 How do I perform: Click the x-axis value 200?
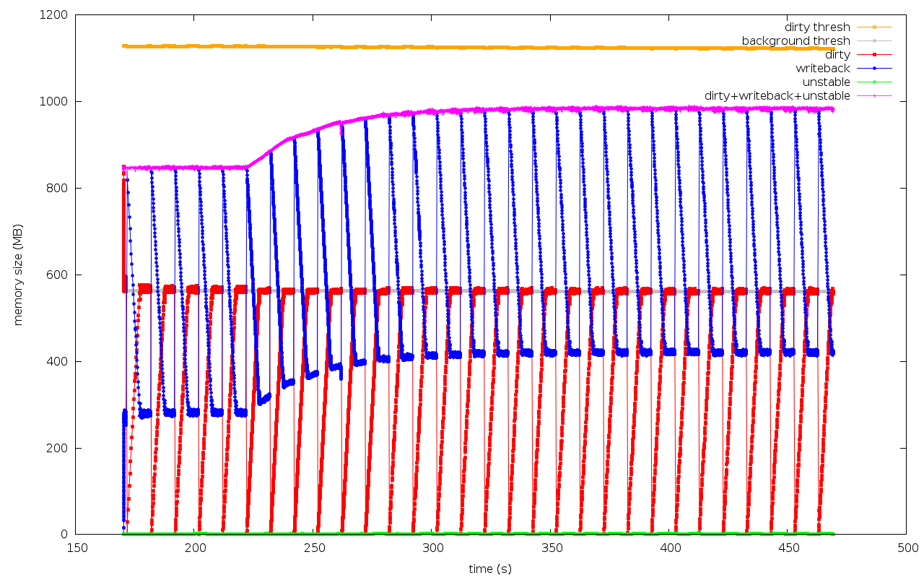196,548
